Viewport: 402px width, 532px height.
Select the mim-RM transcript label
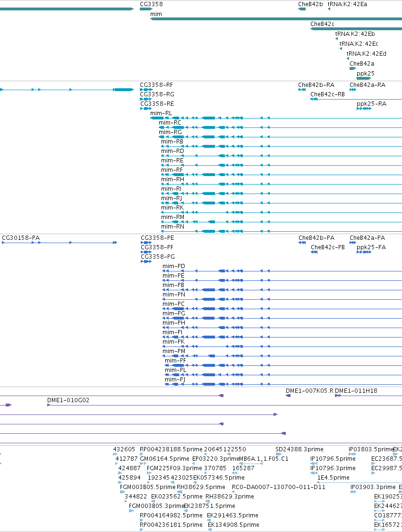(x=172, y=217)
